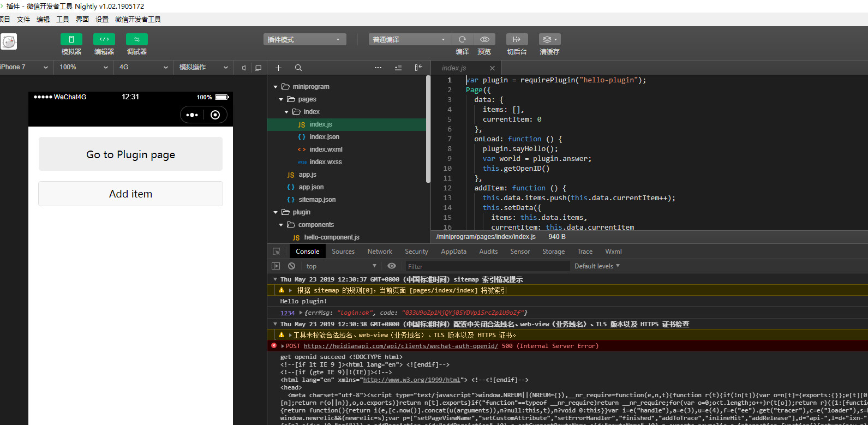Click the file tree sort/list icon
Screen dimensions: 868x425
(398, 68)
